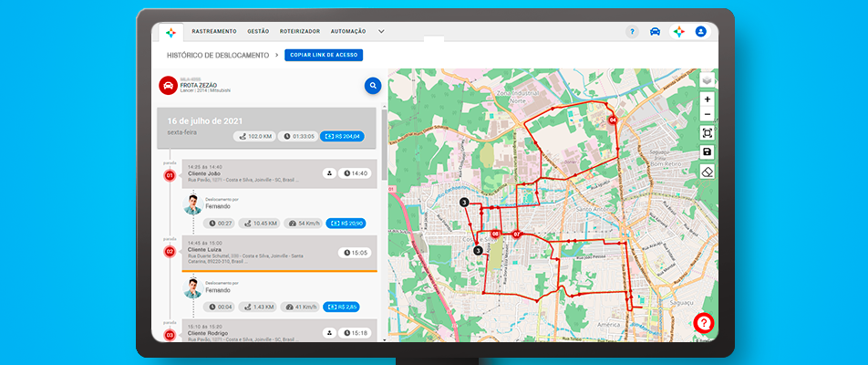868x365 pixels.
Task: Click the 10.45 KM distance badge
Action: (260, 224)
